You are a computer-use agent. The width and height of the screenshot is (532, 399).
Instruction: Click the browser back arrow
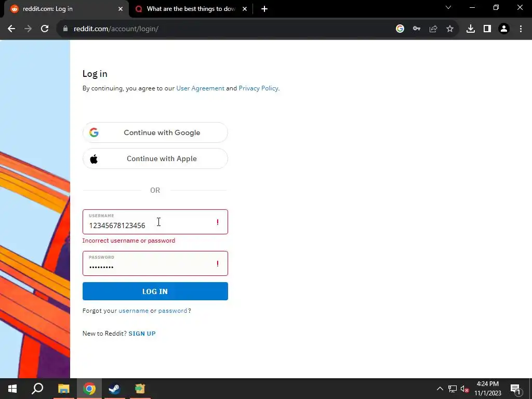(x=11, y=29)
